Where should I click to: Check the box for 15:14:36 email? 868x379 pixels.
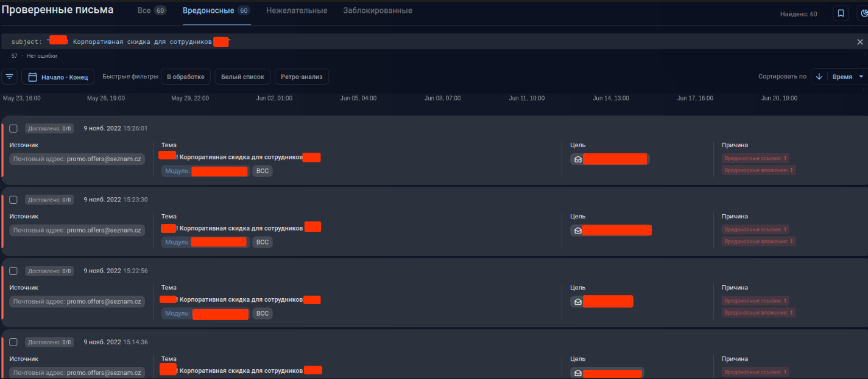(x=13, y=342)
